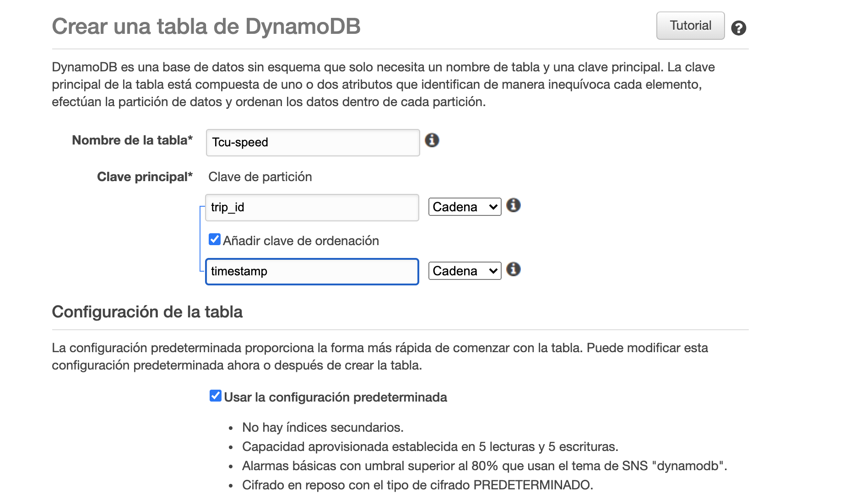Show info icon beside trip_id key type
The width and height of the screenshot is (855, 504).
coord(514,205)
